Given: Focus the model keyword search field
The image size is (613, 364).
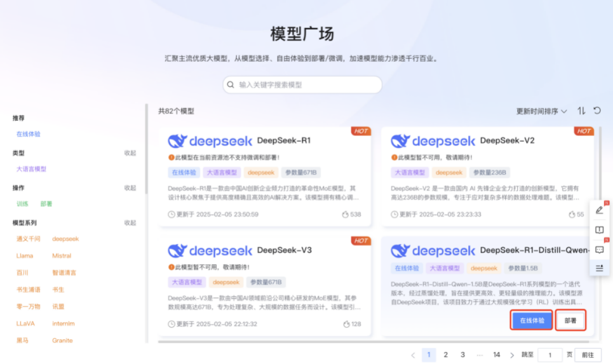Looking at the screenshot, I should pyautogui.click(x=302, y=85).
